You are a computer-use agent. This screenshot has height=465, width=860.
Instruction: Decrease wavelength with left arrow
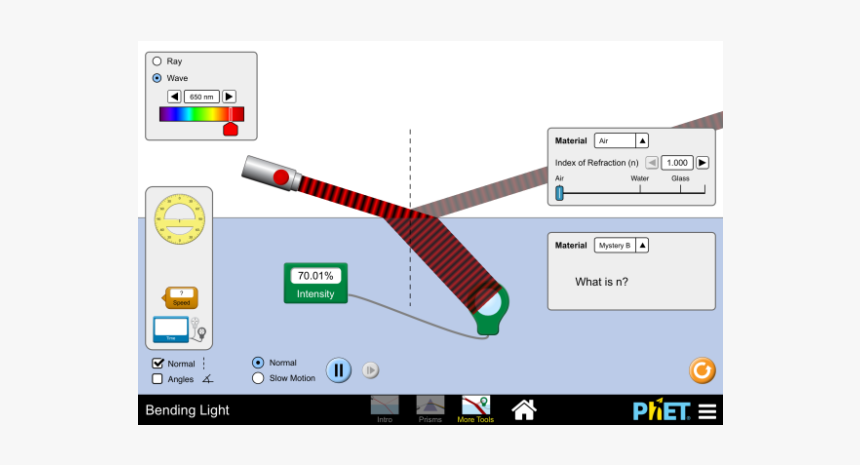[x=174, y=96]
